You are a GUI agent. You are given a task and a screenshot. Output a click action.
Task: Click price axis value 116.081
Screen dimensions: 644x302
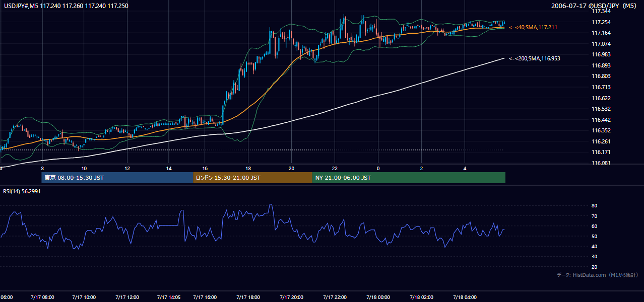(x=601, y=163)
